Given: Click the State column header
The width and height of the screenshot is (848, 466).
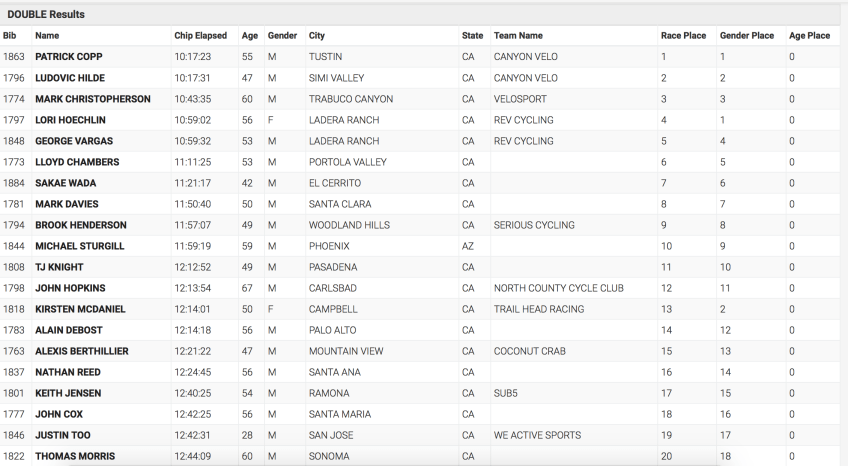Looking at the screenshot, I should tap(472, 36).
